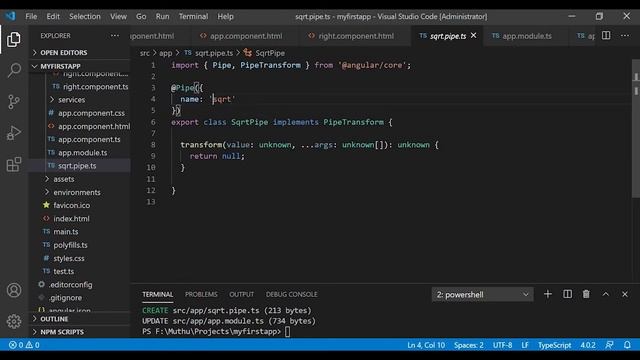Screen dimensions: 640x360
Task: Show errors and warnings count in status bar
Action: coord(24,345)
